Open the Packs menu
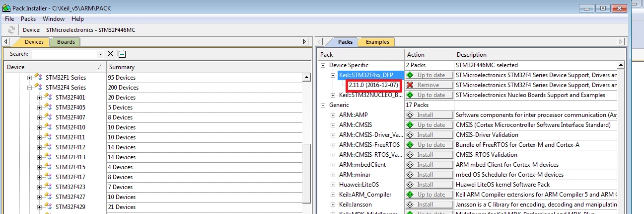The width and height of the screenshot is (644, 214). 28,19
